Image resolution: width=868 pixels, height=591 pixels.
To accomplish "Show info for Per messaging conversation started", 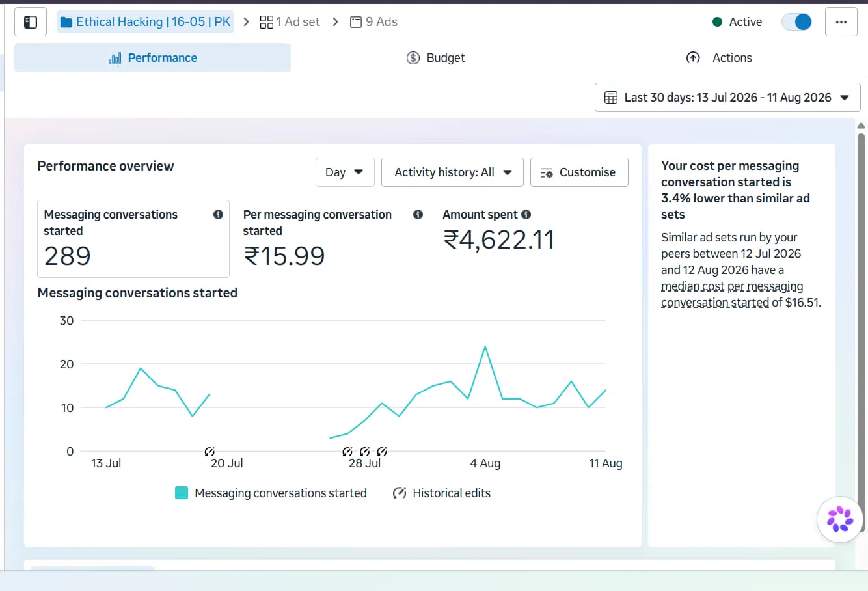I will pos(418,214).
